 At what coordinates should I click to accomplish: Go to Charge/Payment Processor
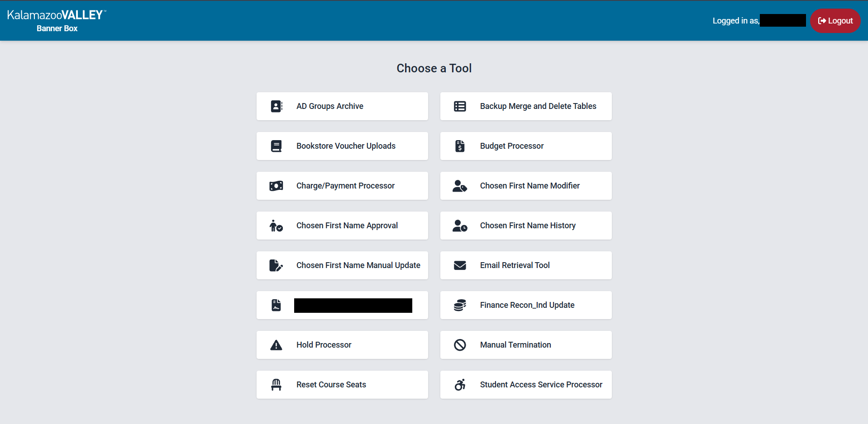(342, 186)
